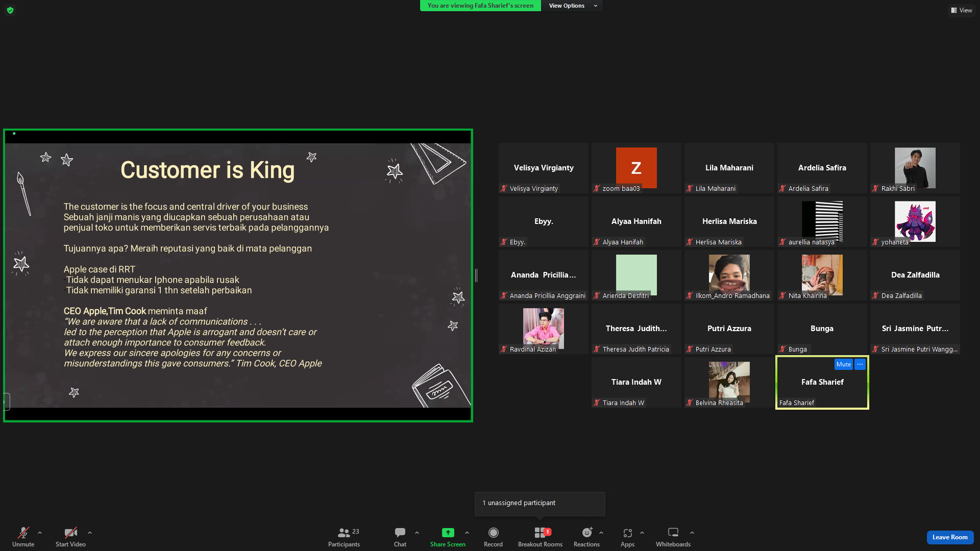Mute Fafa Sharief using the Mute button
This screenshot has width=980, height=551.
[x=843, y=364]
